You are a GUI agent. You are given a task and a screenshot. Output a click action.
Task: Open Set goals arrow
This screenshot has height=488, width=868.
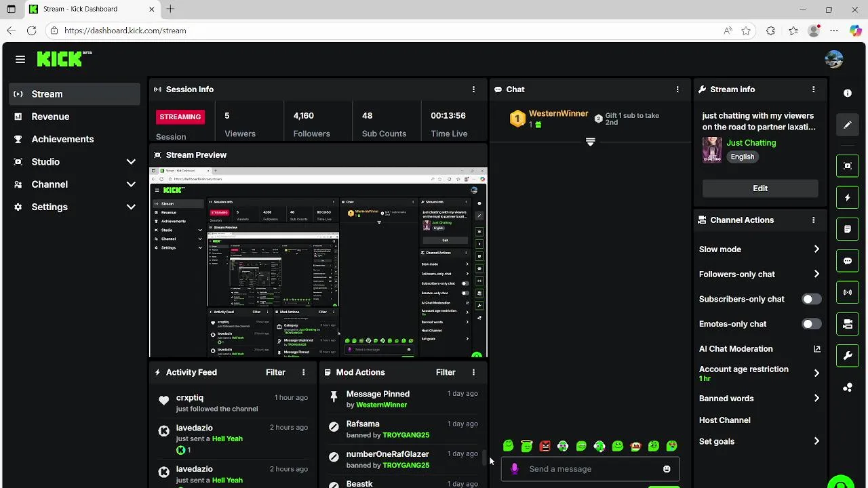click(816, 441)
